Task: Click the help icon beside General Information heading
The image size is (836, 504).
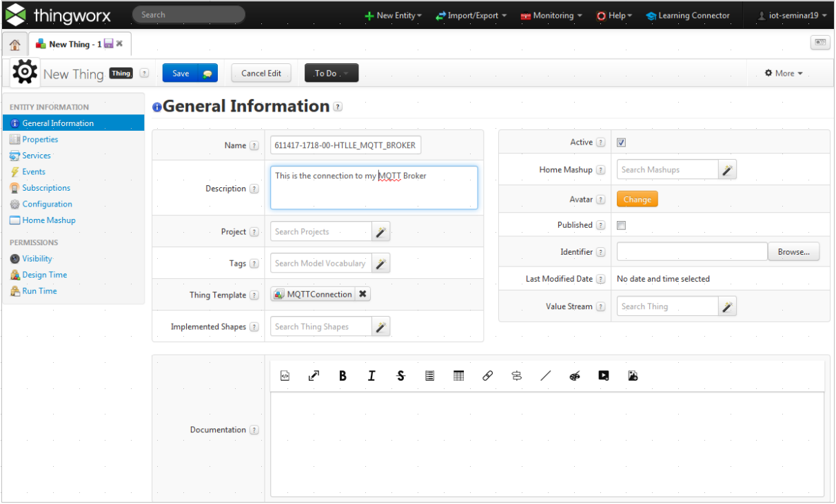Action: 338,107
